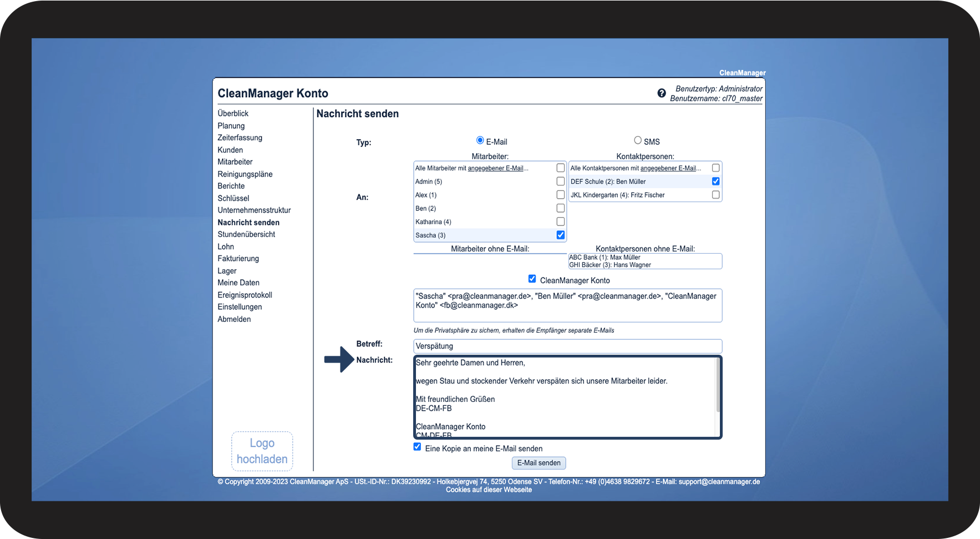Select Nachricht senden in the sidebar

pos(248,223)
